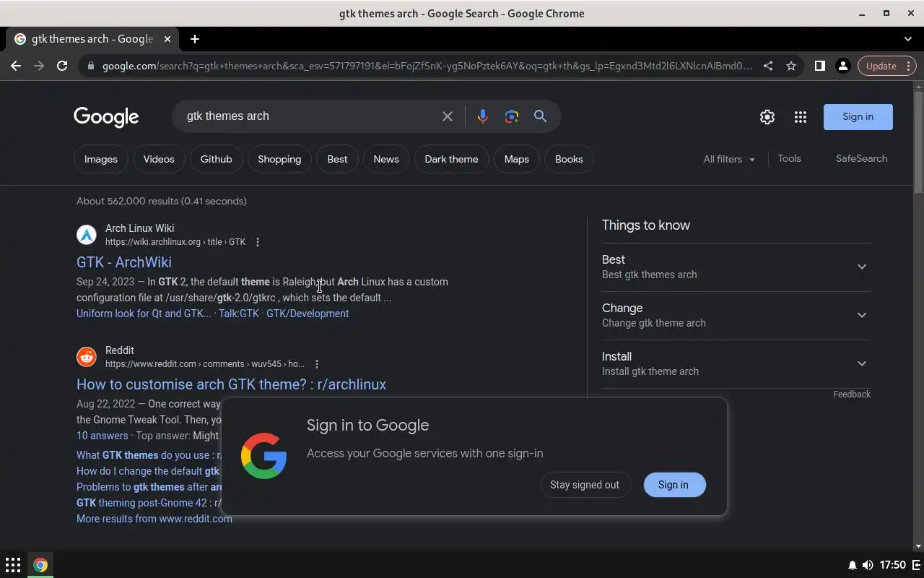
Task: Open How to customise arch GTK theme
Action: tap(231, 384)
